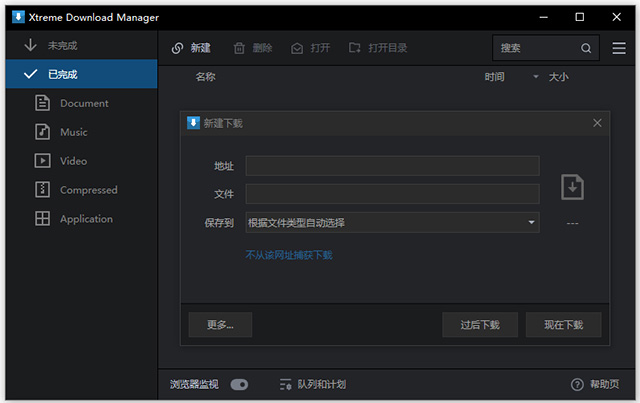Click the 不从该网址捕获下载 link

(289, 255)
